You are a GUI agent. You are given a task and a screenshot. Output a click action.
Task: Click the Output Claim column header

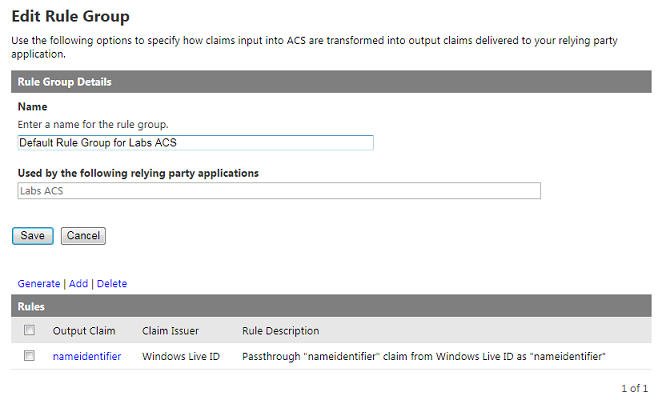coord(84,331)
